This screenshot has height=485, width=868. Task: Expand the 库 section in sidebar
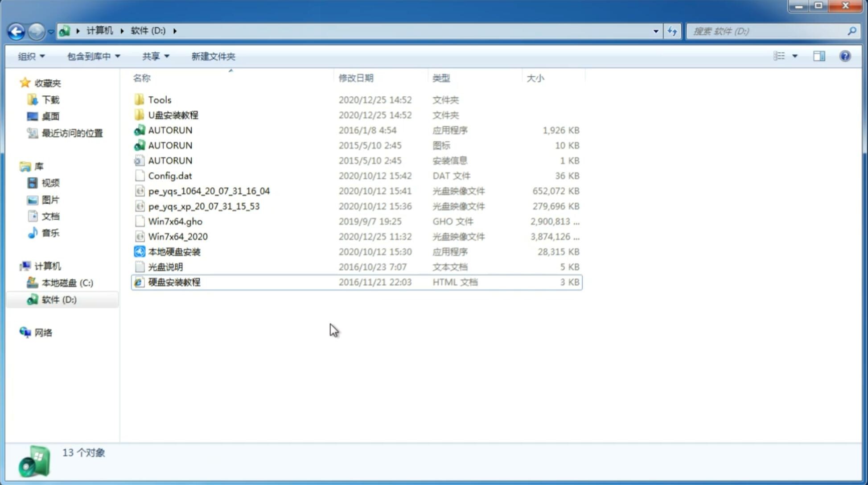16,166
